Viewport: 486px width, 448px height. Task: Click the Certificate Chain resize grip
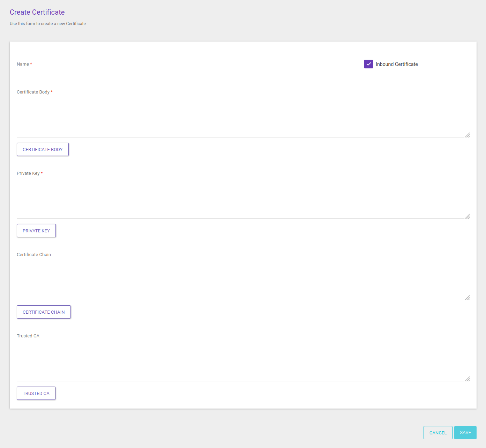(468, 297)
